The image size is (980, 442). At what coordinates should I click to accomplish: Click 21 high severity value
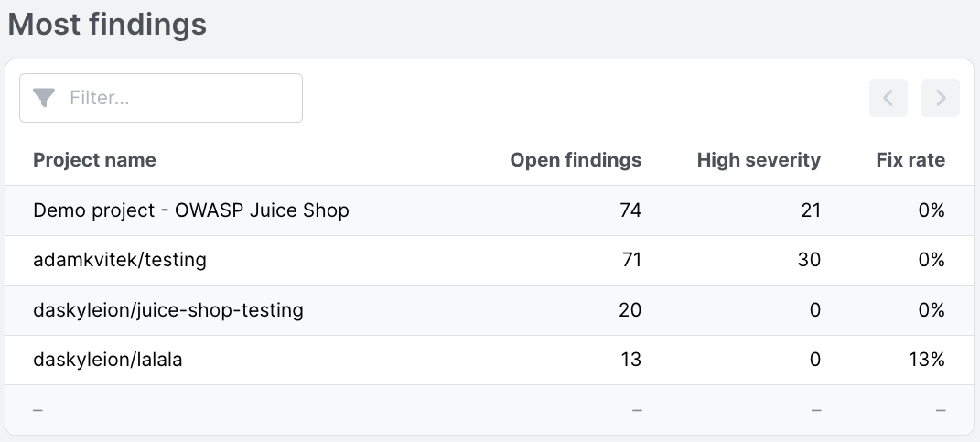(809, 210)
